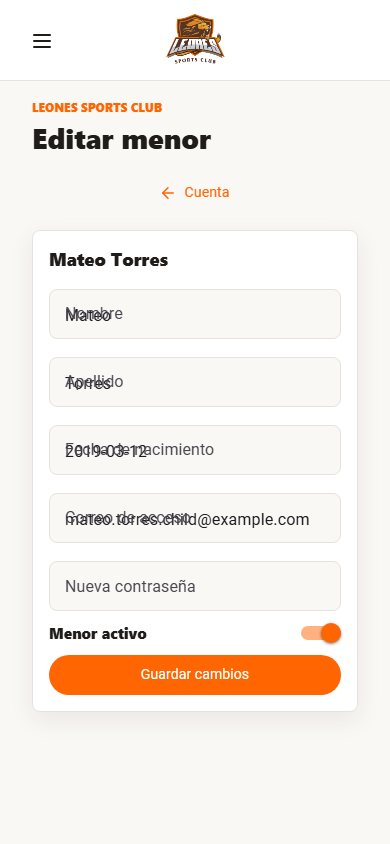Viewport: 390px width, 844px height.
Task: Go back via the Cuenta link
Action: [x=195, y=192]
